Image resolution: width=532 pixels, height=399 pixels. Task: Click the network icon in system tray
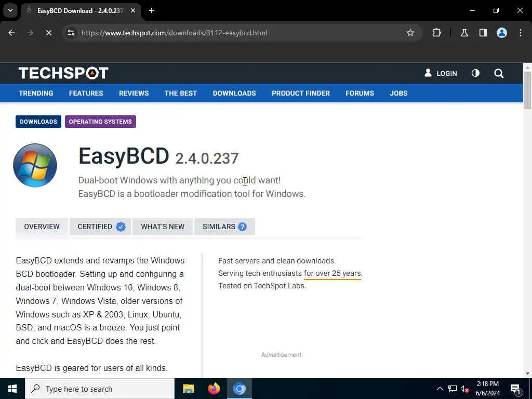[x=453, y=389]
